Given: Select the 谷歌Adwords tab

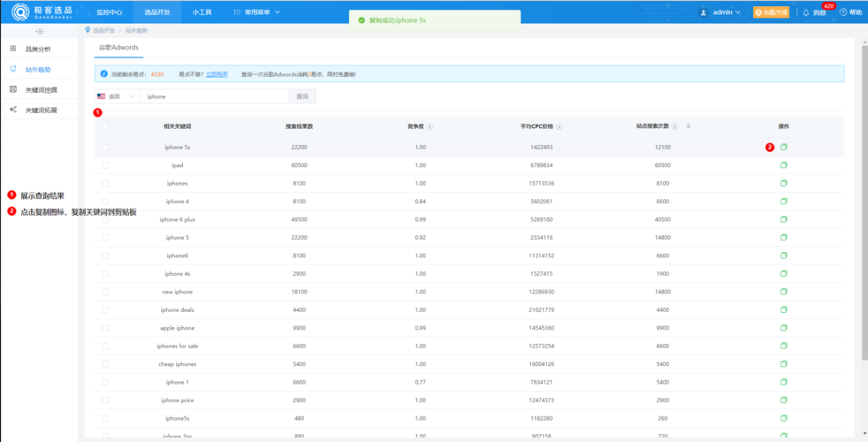Looking at the screenshot, I should [x=118, y=48].
